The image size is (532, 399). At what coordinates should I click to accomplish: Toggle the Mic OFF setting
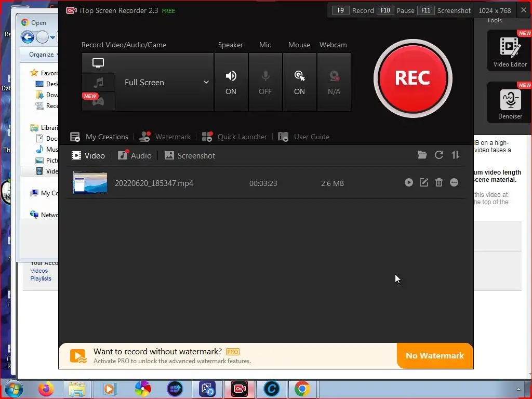tap(265, 82)
